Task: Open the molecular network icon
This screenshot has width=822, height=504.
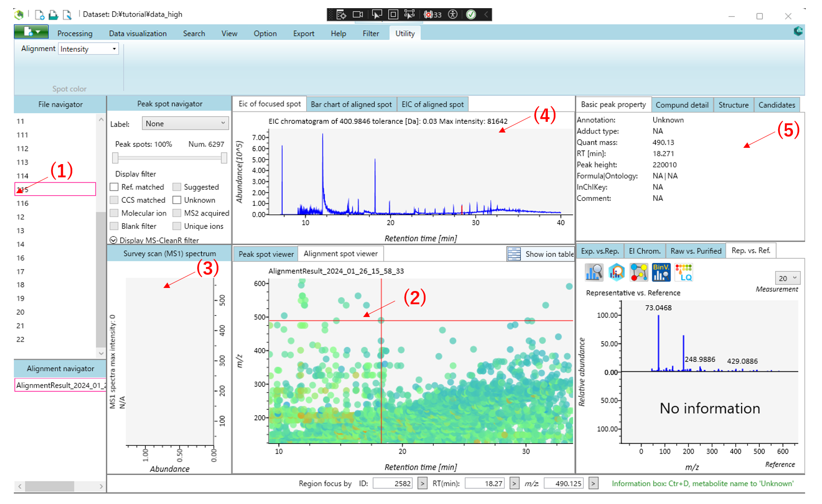Action: [639, 273]
